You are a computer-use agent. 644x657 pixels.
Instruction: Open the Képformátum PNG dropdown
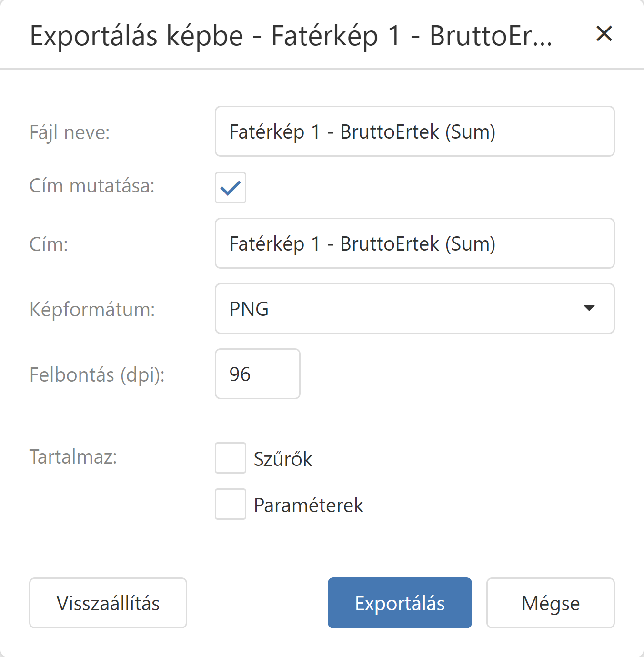pyautogui.click(x=414, y=309)
